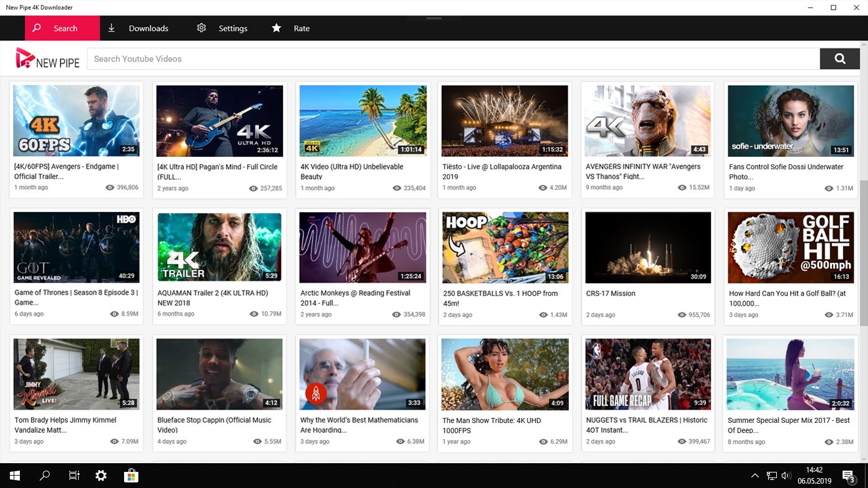Open the Action Center notifications

tap(849, 476)
